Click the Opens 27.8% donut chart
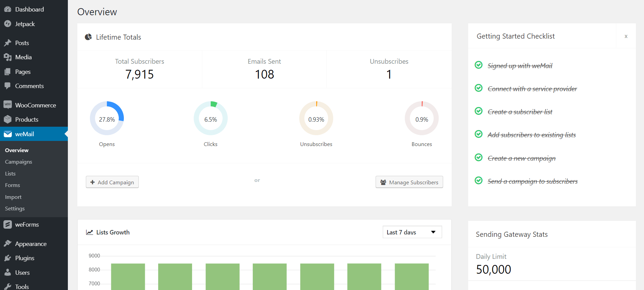 click(107, 119)
